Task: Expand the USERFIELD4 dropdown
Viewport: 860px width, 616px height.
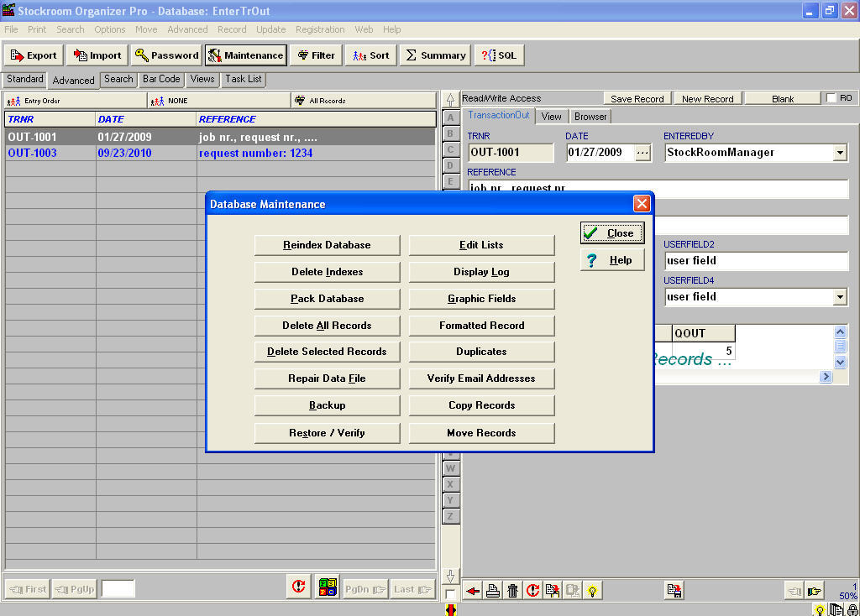Action: (840, 297)
